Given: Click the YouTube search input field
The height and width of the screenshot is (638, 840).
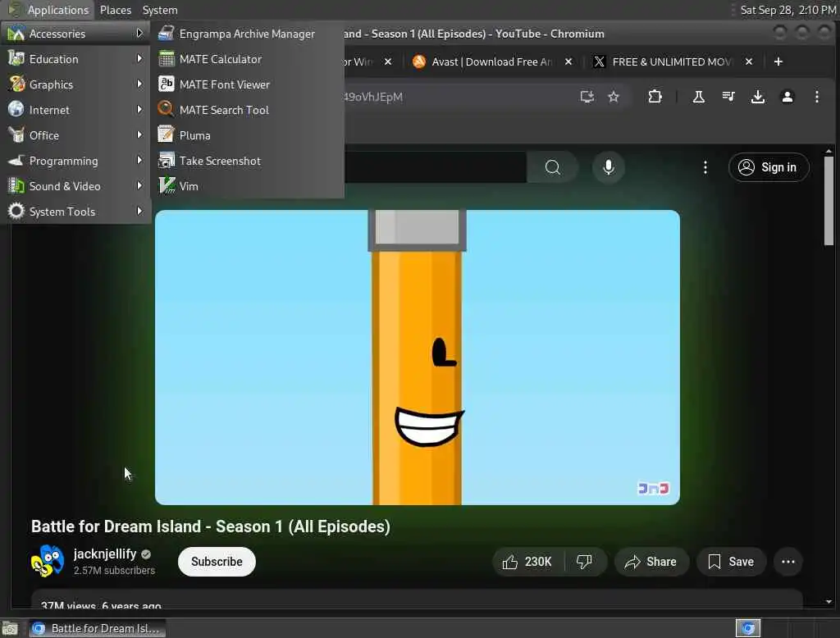Looking at the screenshot, I should click(x=436, y=167).
